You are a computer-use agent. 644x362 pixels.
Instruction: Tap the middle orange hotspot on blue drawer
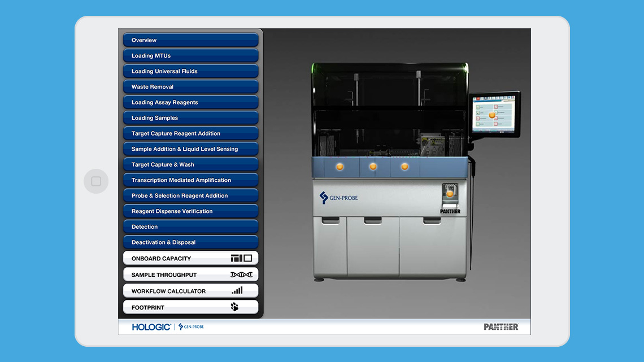click(x=373, y=167)
